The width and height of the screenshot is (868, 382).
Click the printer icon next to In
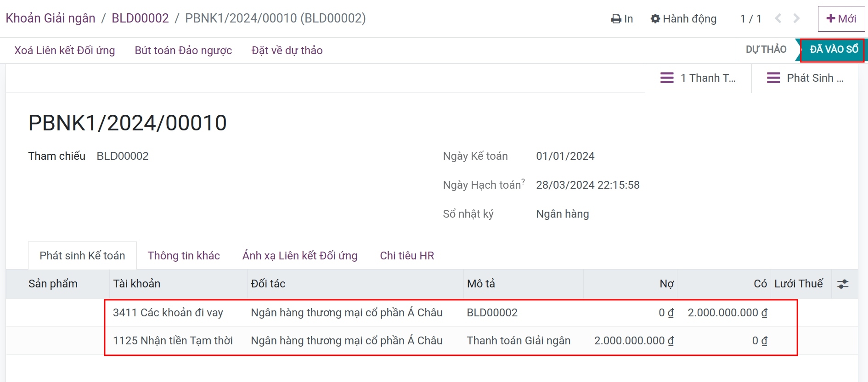[616, 19]
